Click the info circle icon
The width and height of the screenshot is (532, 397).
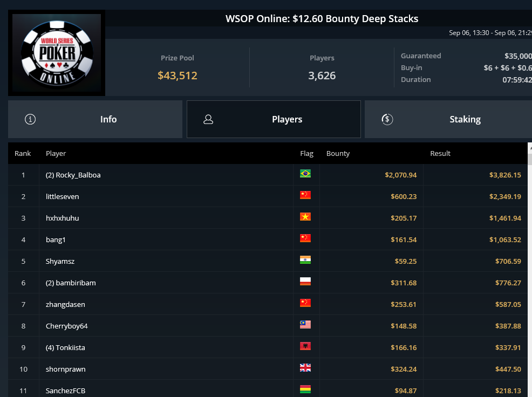tap(30, 119)
